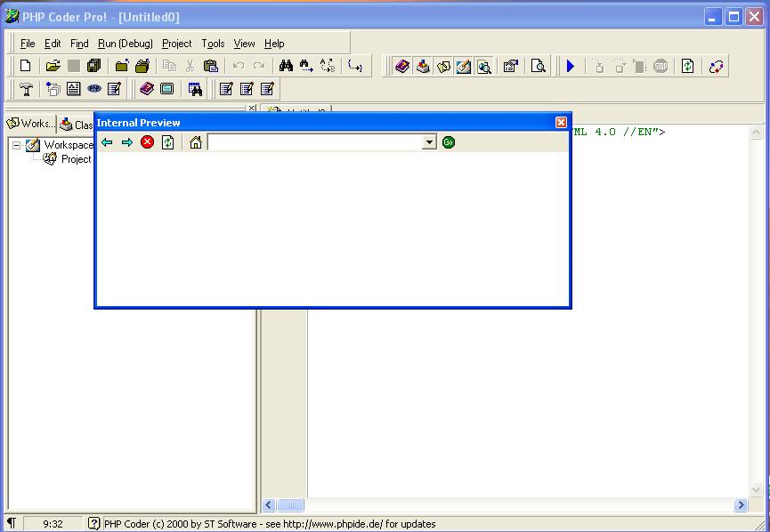
Task: Click the 9:32 cursor position indicator
Action: pos(53,524)
